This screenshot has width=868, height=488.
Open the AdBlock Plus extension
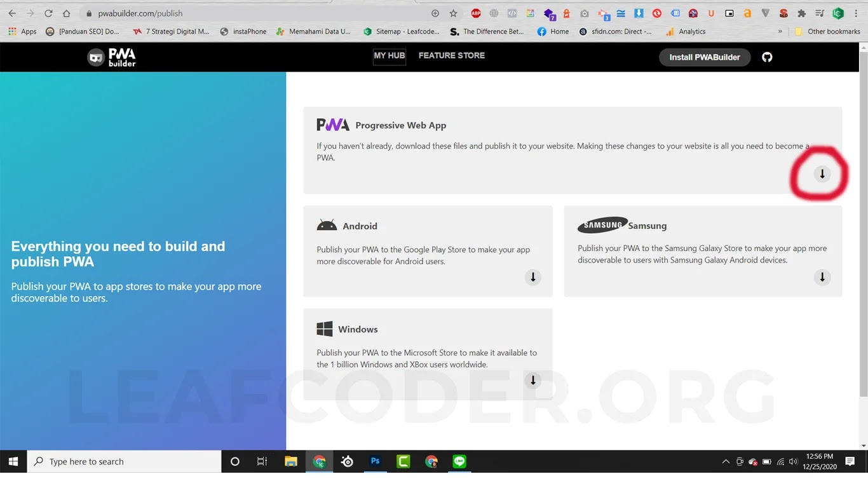476,13
